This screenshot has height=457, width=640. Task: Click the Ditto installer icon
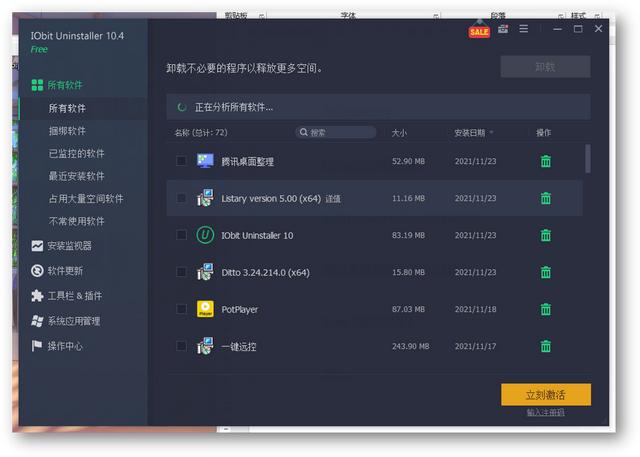[x=205, y=272]
